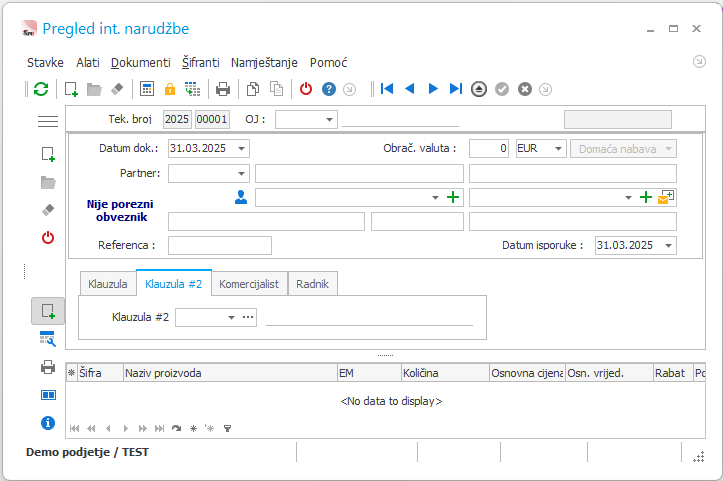The image size is (723, 481).
Task: Switch to the Klauzula tab
Action: 108,284
